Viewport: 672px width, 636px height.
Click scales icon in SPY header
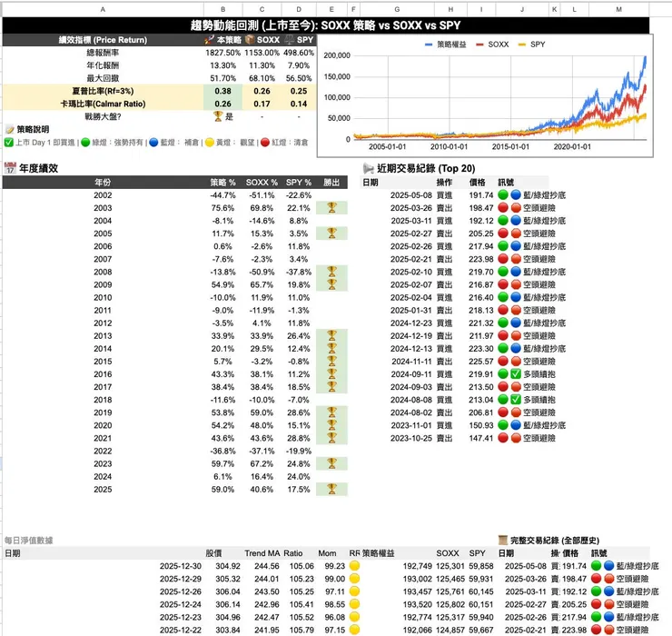point(290,40)
